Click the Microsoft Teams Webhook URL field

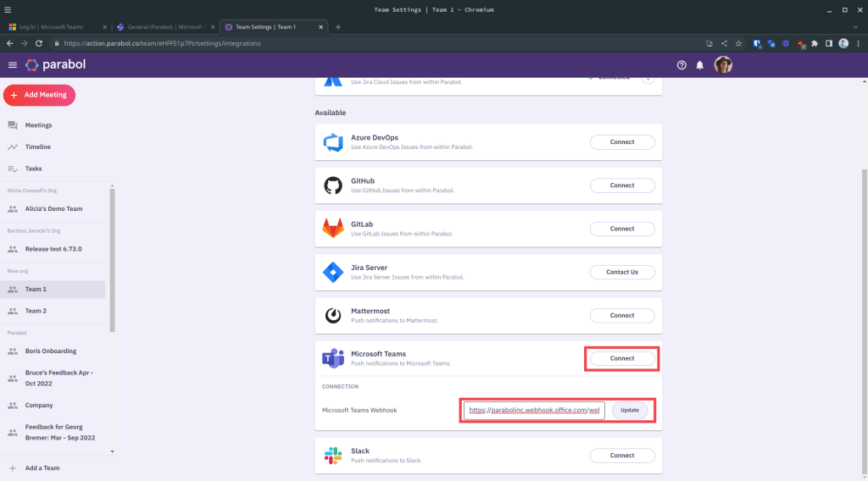(x=534, y=410)
